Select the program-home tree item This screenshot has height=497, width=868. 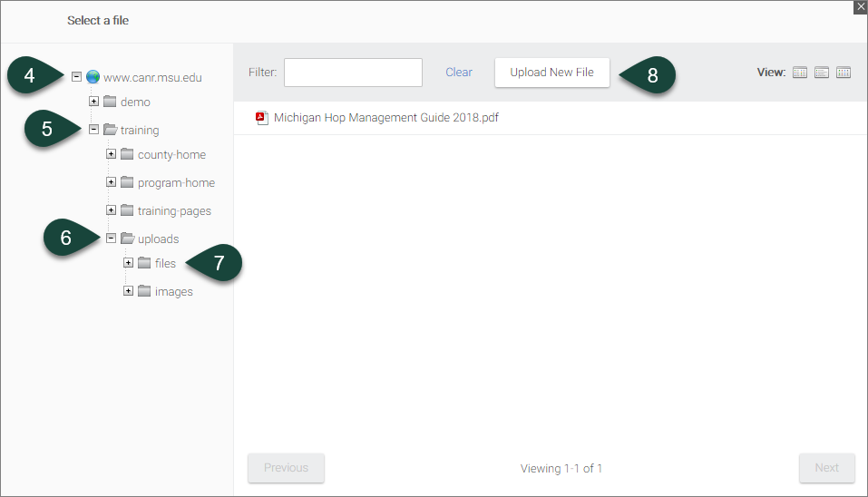click(176, 182)
